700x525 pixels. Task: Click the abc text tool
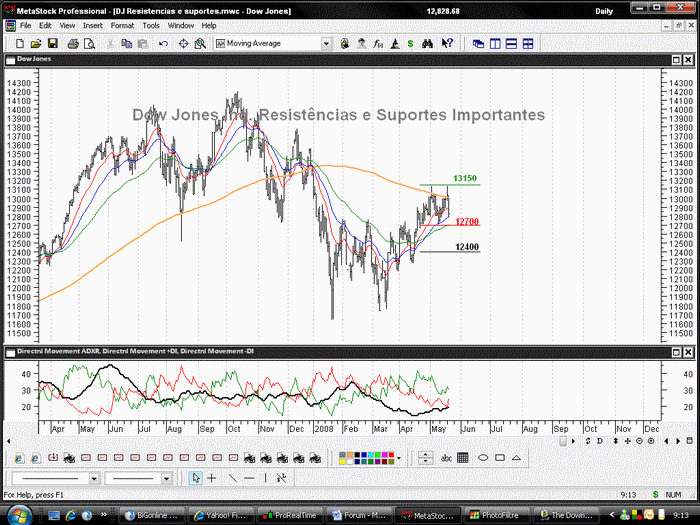click(446, 458)
